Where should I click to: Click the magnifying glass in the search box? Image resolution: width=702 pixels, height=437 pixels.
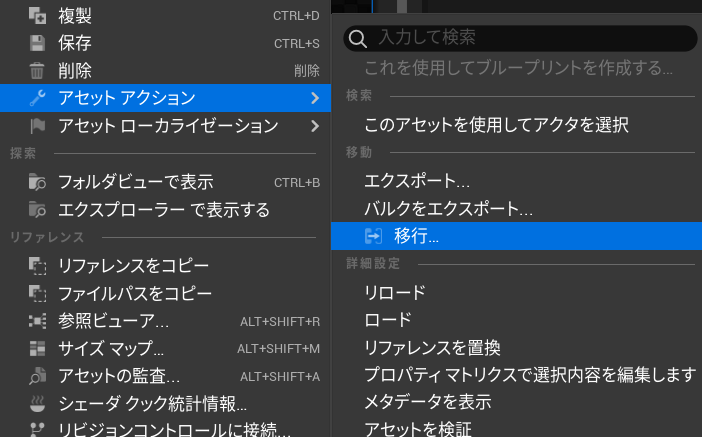[357, 39]
